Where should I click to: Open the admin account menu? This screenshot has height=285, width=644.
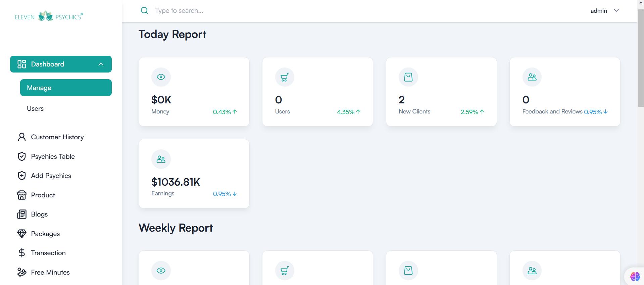pyautogui.click(x=604, y=11)
